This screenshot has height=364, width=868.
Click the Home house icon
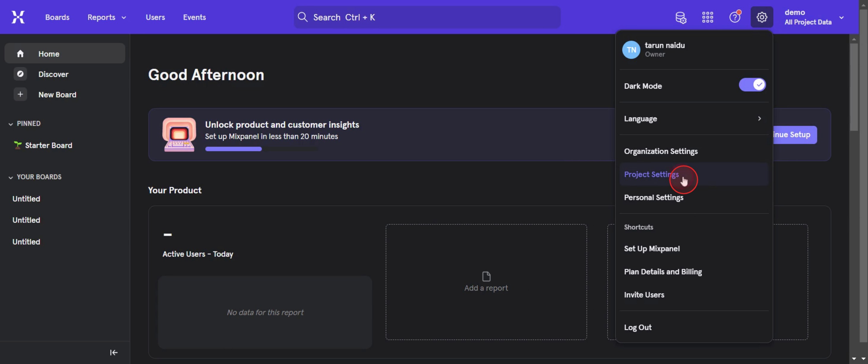tap(20, 54)
